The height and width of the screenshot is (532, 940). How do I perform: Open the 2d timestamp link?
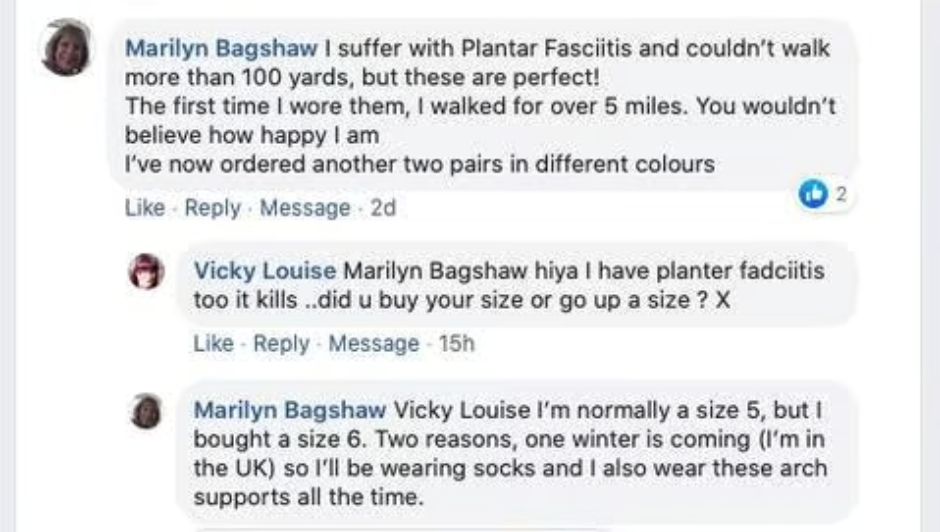click(x=383, y=208)
